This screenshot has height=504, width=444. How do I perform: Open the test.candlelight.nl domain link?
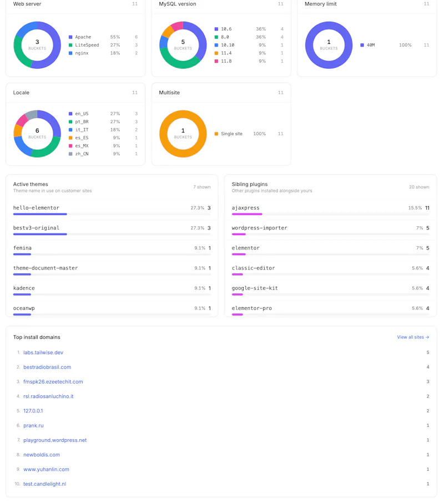[x=44, y=484]
